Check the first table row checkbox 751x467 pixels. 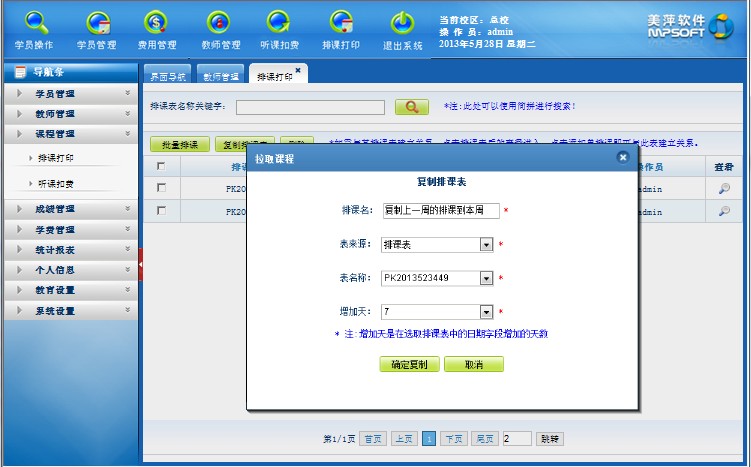161,187
